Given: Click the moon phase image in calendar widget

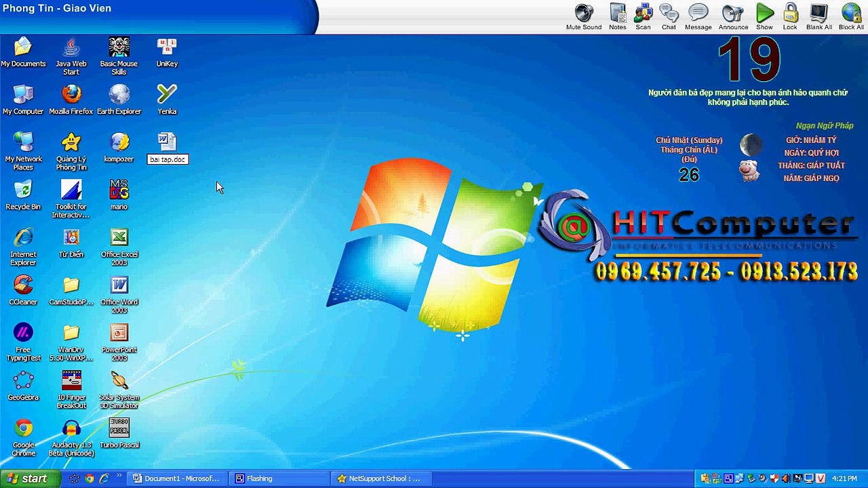Looking at the screenshot, I should pyautogui.click(x=750, y=145).
